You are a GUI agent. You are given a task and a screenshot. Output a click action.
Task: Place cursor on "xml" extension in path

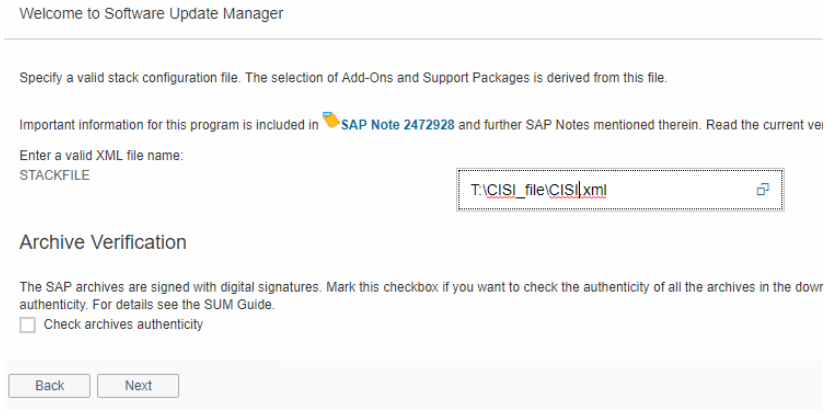595,189
